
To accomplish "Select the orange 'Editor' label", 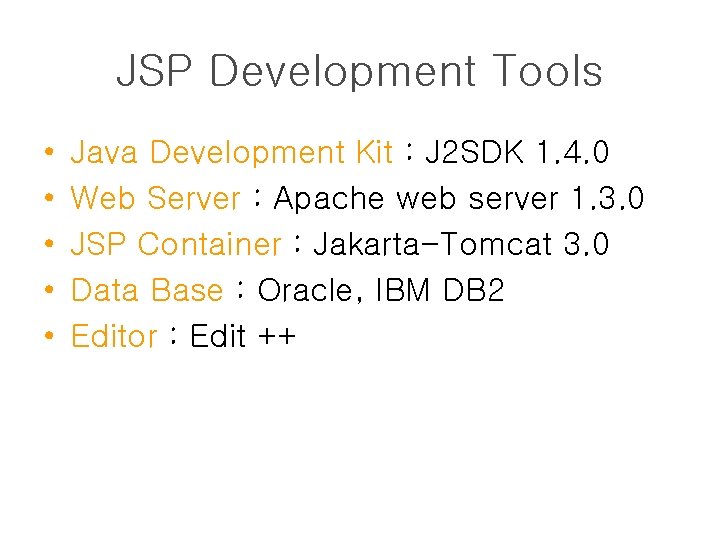I will coord(114,336).
